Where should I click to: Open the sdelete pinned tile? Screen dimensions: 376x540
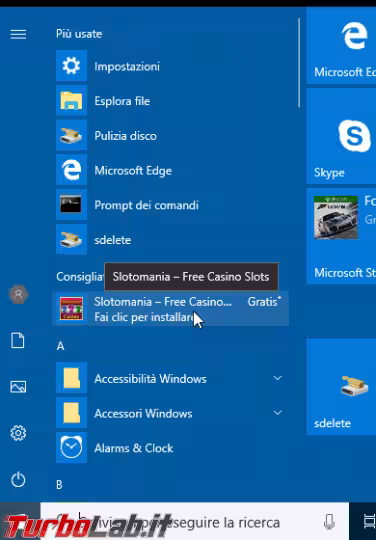tap(341, 386)
